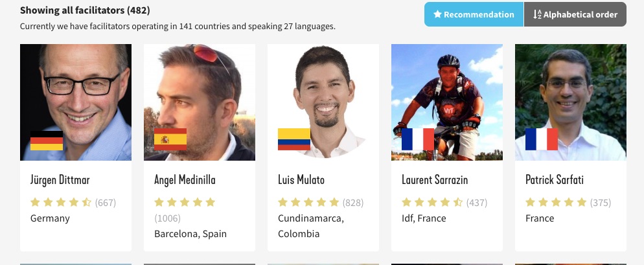Click the (1006) review count for Angel Medinilla

pyautogui.click(x=167, y=218)
